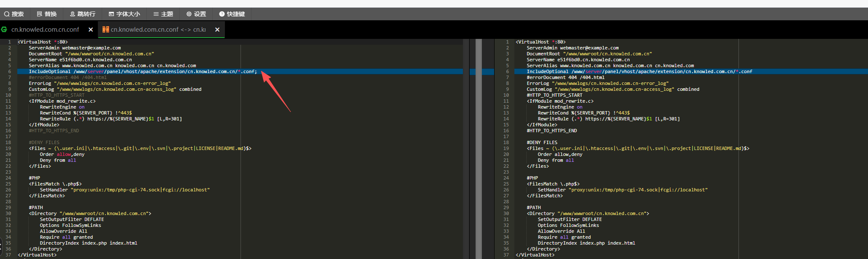Click the 跳转行 (Go to line) button
This screenshot has width=868, height=259.
(x=82, y=14)
